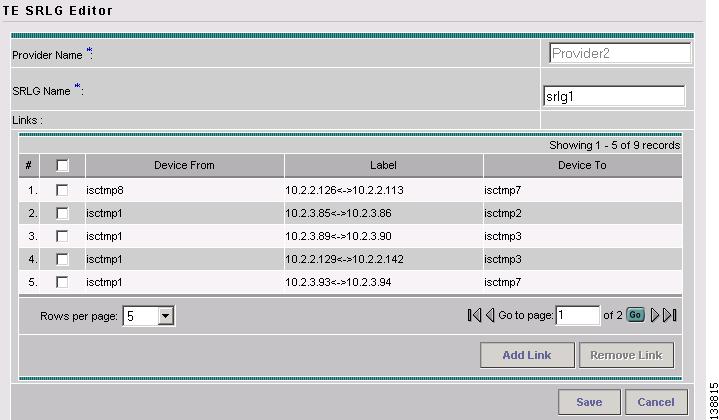This screenshot has height=420, width=719.
Task: Click the Add Link button
Action: (x=527, y=355)
